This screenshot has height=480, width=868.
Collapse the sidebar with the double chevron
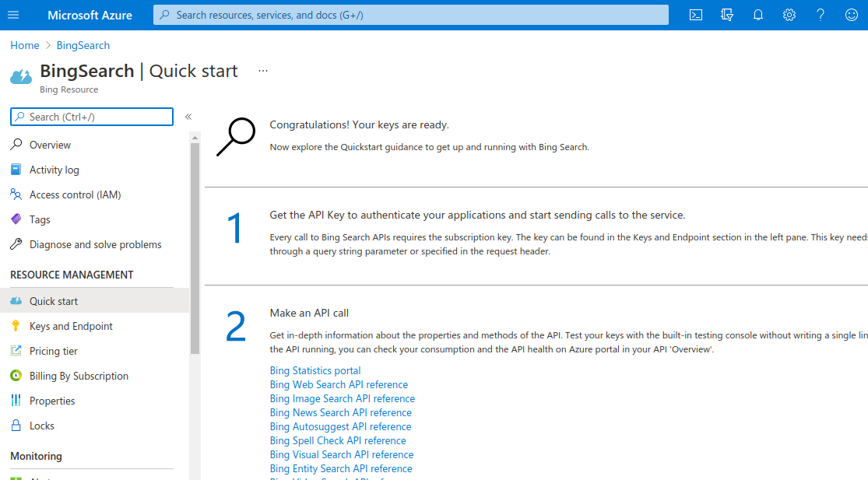point(188,117)
